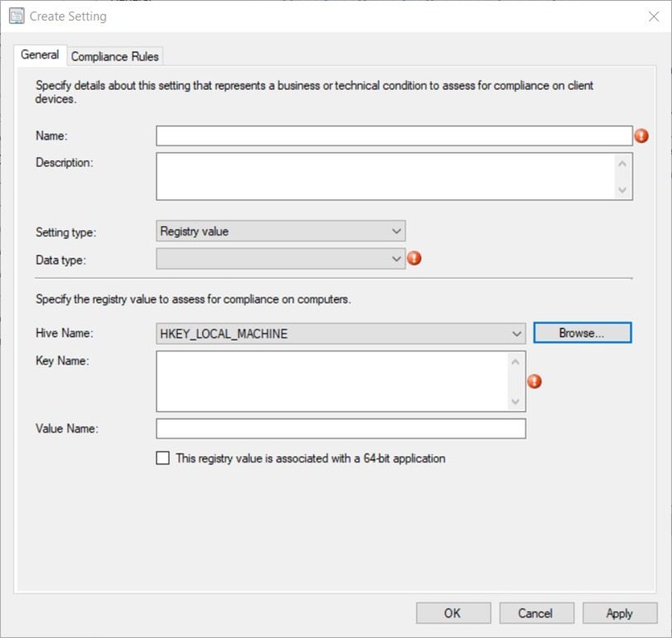Click the error icon next to Name field
This screenshot has height=638, width=672.
(x=641, y=136)
